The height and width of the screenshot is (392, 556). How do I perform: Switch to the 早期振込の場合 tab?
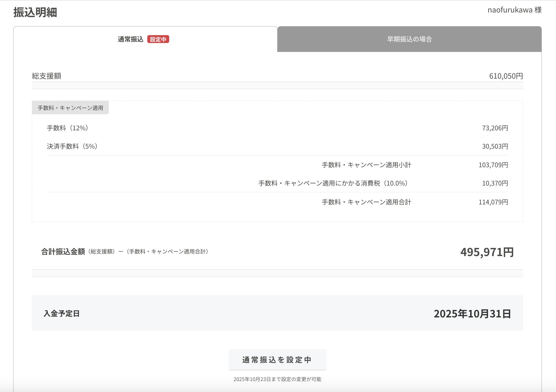pyautogui.click(x=409, y=39)
